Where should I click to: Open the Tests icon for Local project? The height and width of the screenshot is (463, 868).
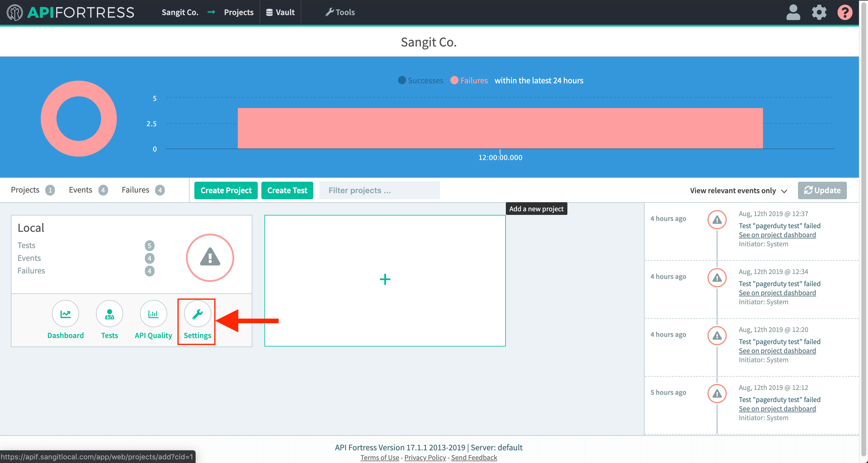pyautogui.click(x=109, y=314)
